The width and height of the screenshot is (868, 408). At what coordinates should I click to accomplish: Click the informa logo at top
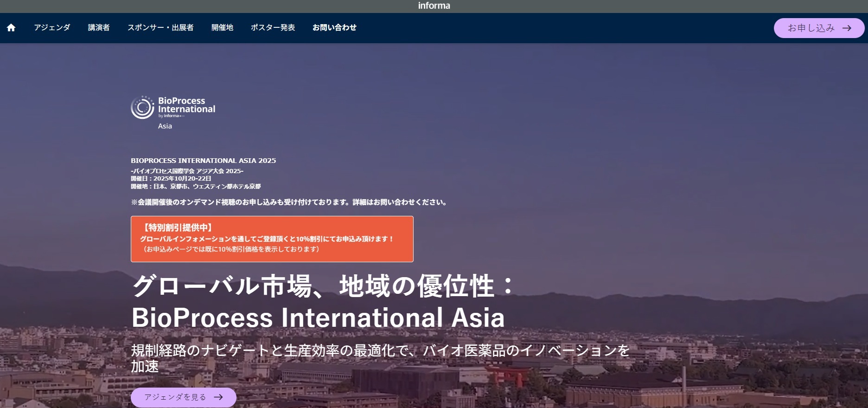point(434,6)
